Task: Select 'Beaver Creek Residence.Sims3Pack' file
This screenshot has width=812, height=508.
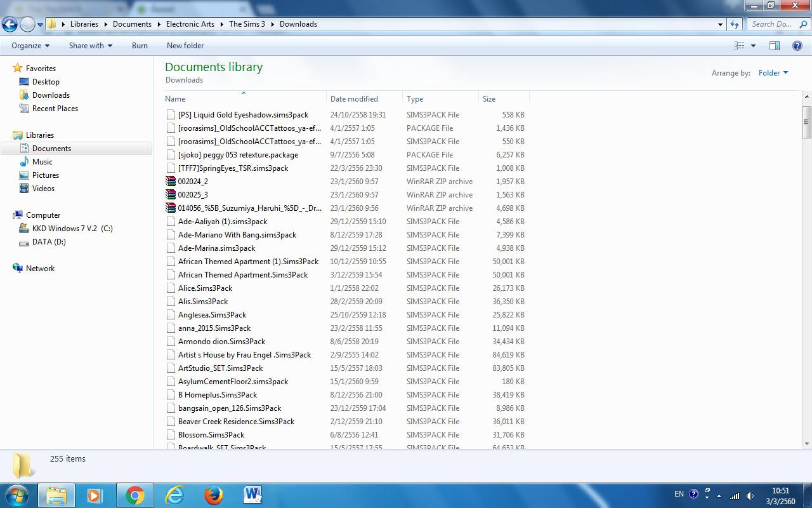Action: [x=236, y=422]
